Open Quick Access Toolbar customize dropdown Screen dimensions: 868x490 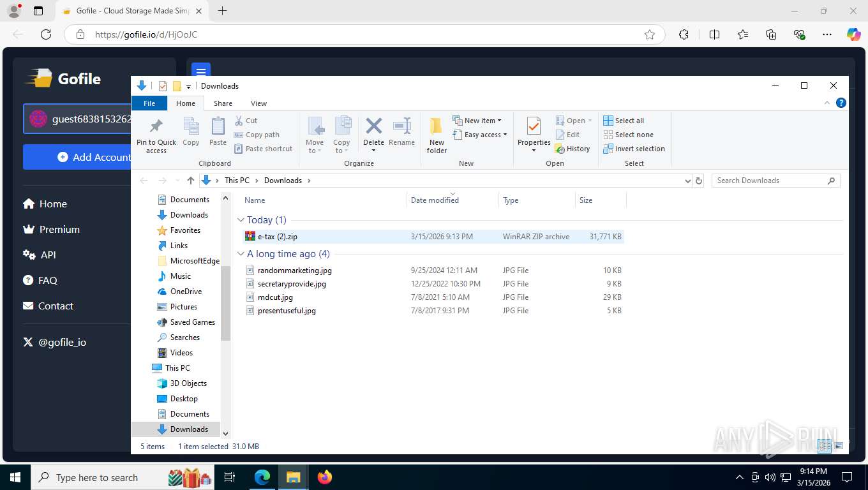pyautogui.click(x=188, y=86)
